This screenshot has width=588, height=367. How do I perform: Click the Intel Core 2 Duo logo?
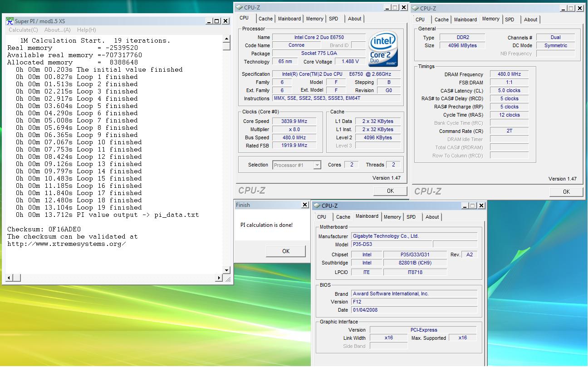coord(383,49)
